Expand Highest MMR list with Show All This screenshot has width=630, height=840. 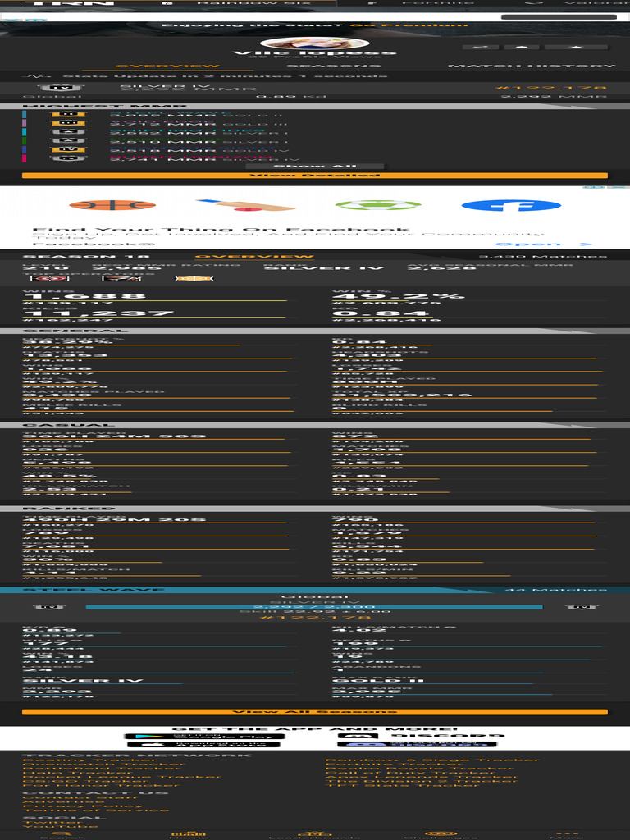tap(314, 166)
